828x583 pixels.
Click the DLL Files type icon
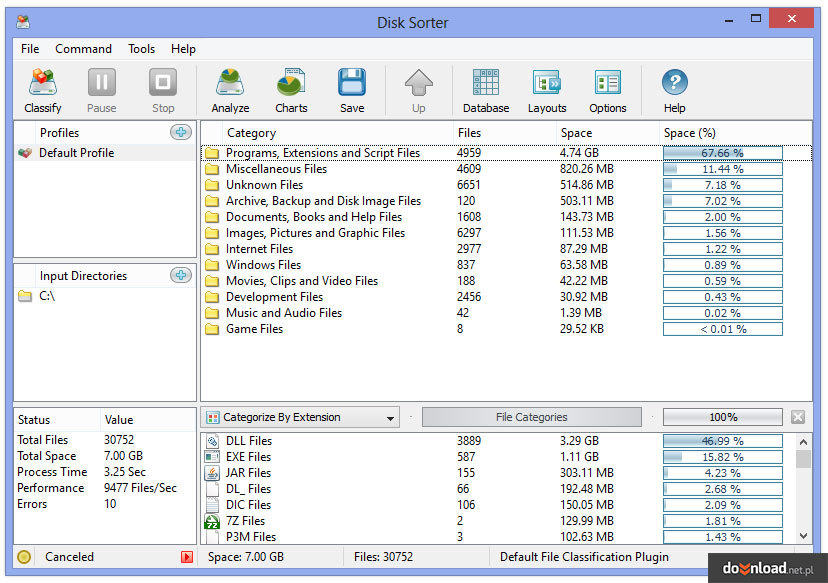coord(212,441)
